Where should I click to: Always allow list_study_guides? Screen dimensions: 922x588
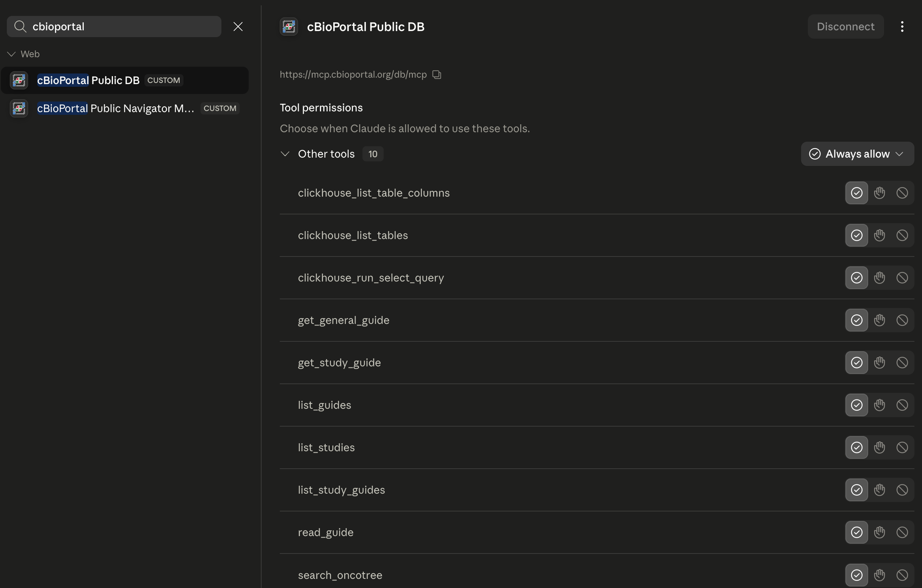pyautogui.click(x=856, y=490)
